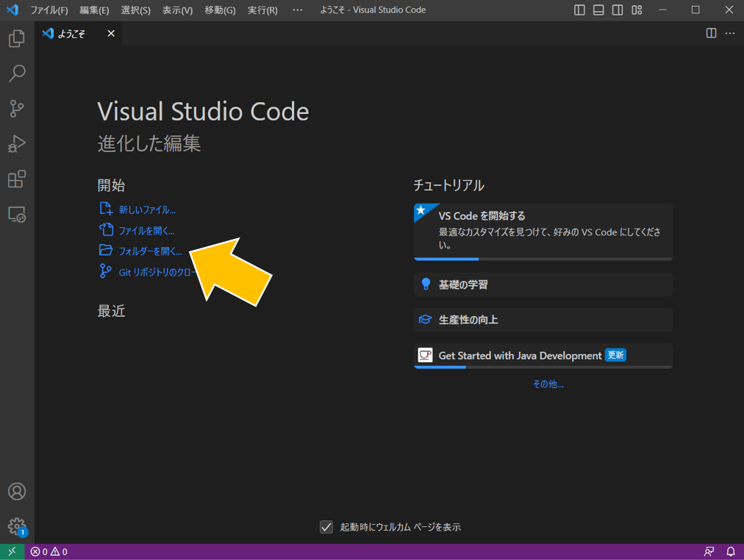Open the Source Control view
Viewport: 744px width, 560px height.
[x=17, y=109]
